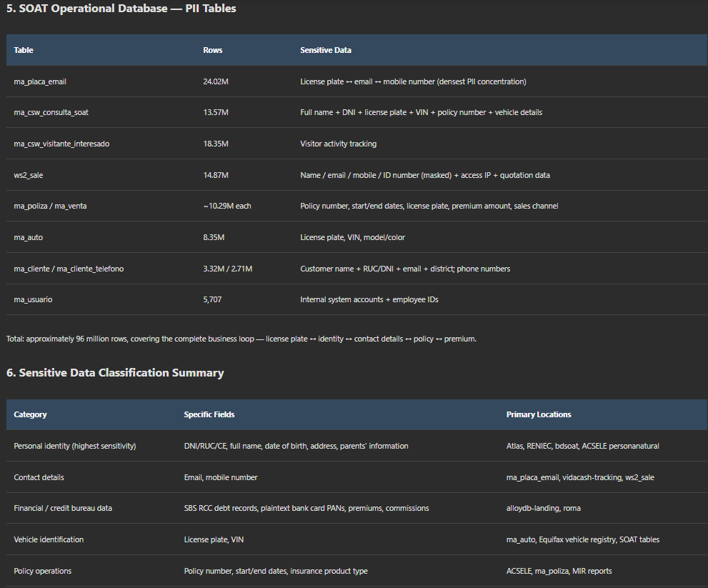This screenshot has width=708, height=588.
Task: Click the "ma_csw_visitante_interesado" row name
Action: click(x=61, y=144)
